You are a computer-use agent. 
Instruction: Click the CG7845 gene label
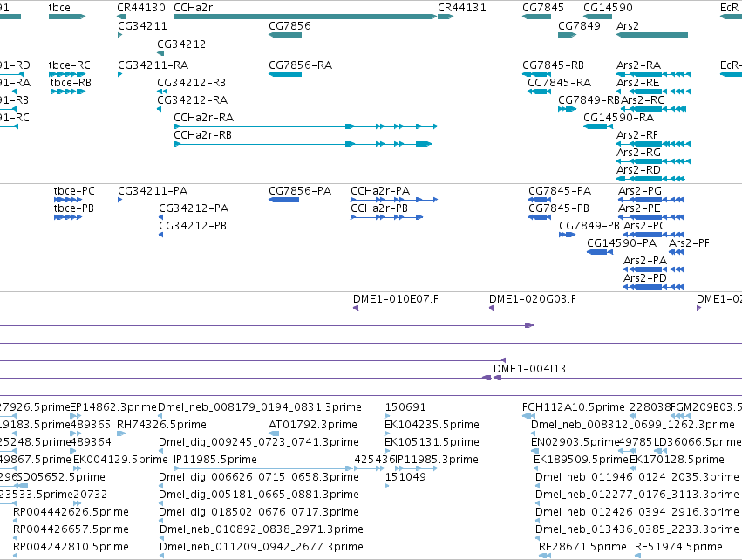pyautogui.click(x=543, y=8)
